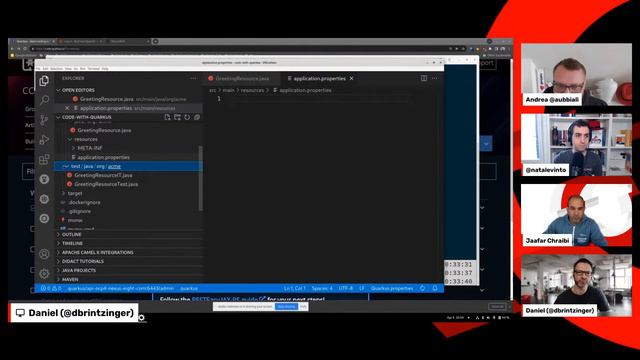The image size is (640, 360).
Task: Click the resources breadcrumb segment
Action: (252, 90)
